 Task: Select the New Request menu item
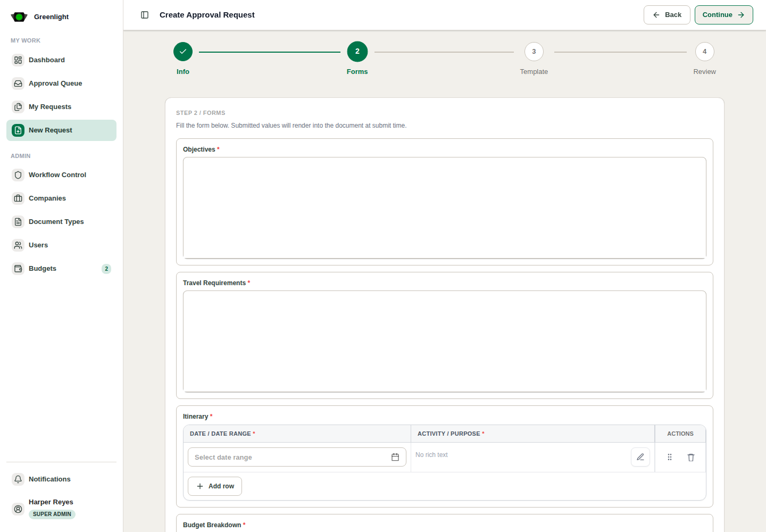pos(61,130)
